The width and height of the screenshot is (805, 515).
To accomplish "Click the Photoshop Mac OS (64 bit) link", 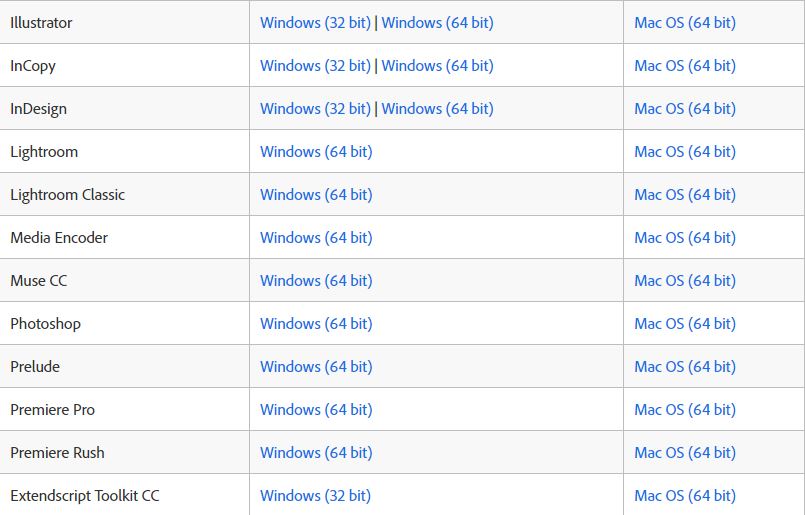I will click(x=685, y=324).
